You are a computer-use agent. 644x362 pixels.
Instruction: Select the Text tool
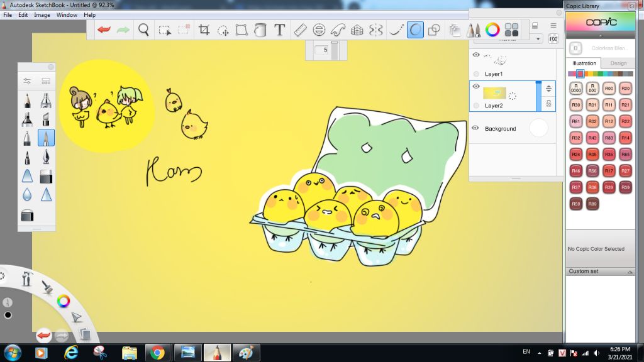[x=279, y=30]
